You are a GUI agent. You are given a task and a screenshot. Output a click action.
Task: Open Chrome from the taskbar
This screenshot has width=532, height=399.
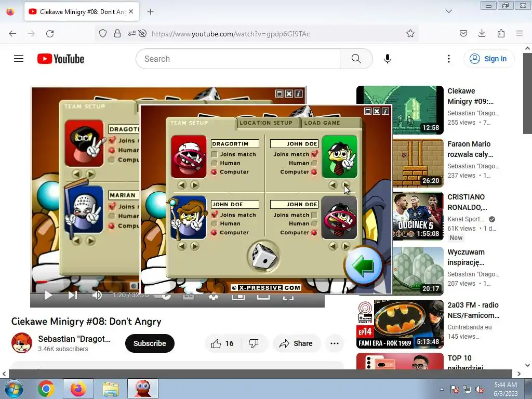(46, 389)
